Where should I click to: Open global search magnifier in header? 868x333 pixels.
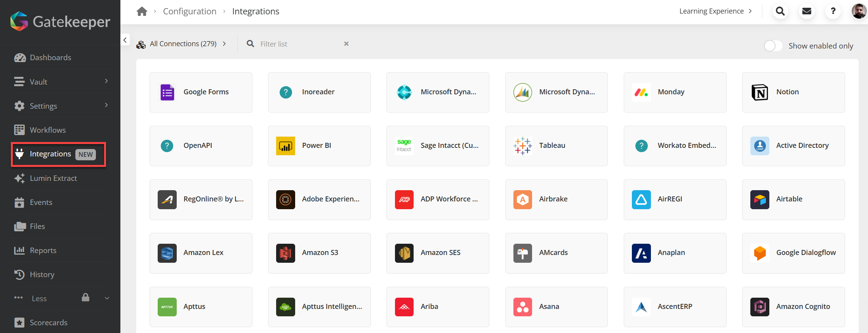pos(780,11)
